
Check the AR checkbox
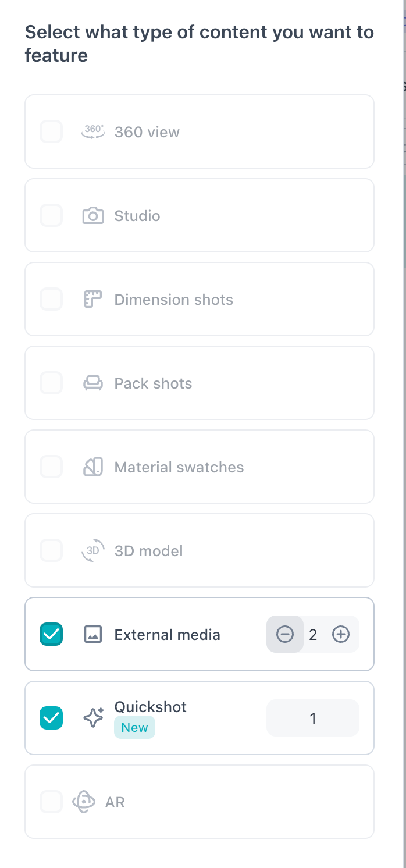tap(51, 802)
